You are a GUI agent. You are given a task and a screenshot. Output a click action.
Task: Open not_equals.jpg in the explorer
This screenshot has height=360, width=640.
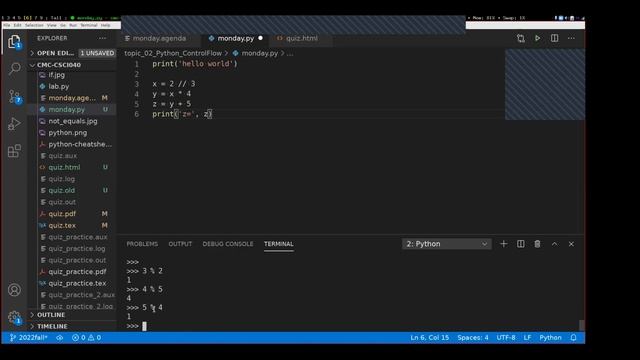click(73, 121)
